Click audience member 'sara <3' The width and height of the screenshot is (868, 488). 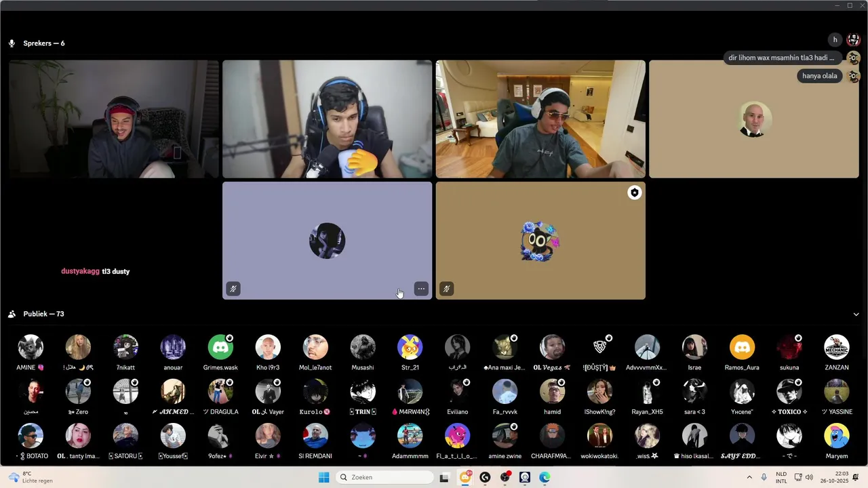694,396
